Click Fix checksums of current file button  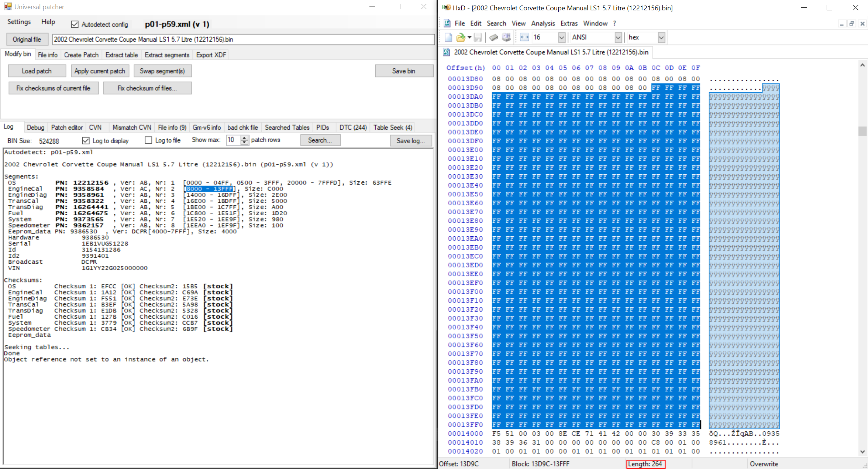click(53, 88)
